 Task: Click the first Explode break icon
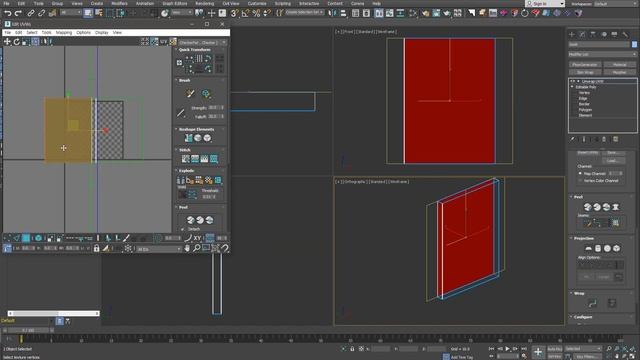pyautogui.click(x=181, y=180)
